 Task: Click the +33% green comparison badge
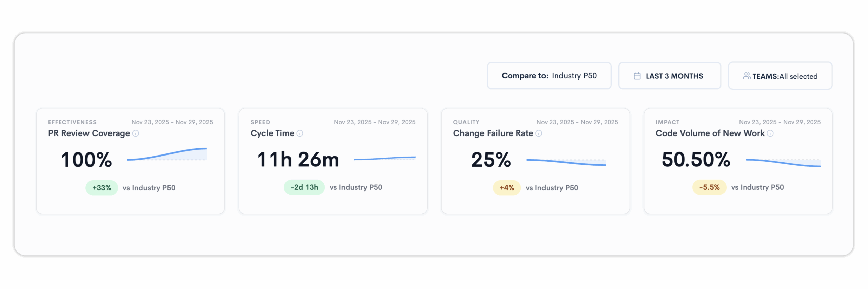click(102, 188)
